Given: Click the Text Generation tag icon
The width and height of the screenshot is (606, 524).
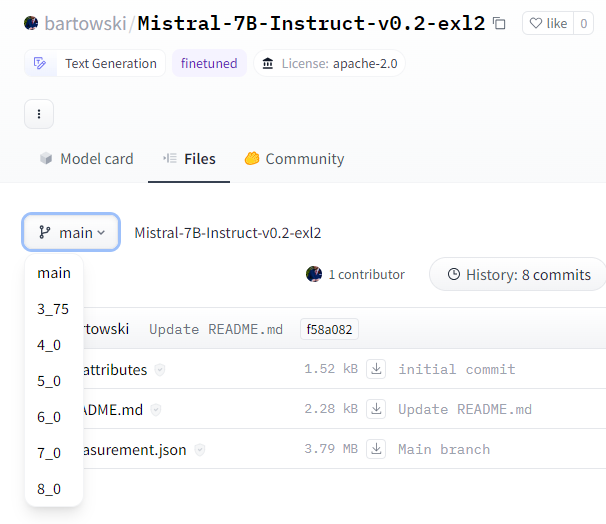Looking at the screenshot, I should (40, 63).
